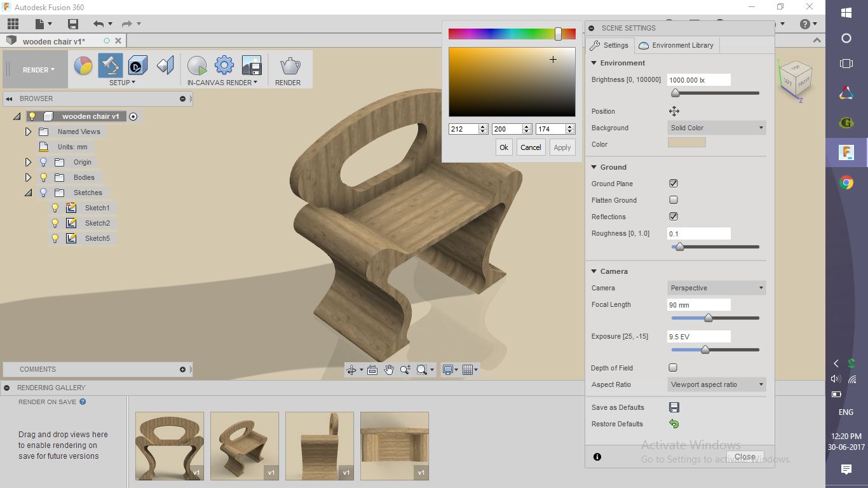Viewport: 868px width, 488px height.
Task: Click Ok in the color picker
Action: click(x=504, y=147)
